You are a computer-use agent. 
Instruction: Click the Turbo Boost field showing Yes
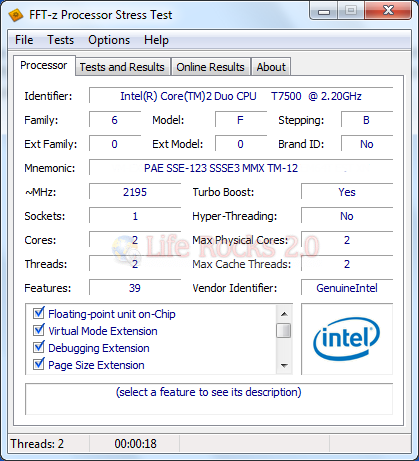click(x=347, y=192)
